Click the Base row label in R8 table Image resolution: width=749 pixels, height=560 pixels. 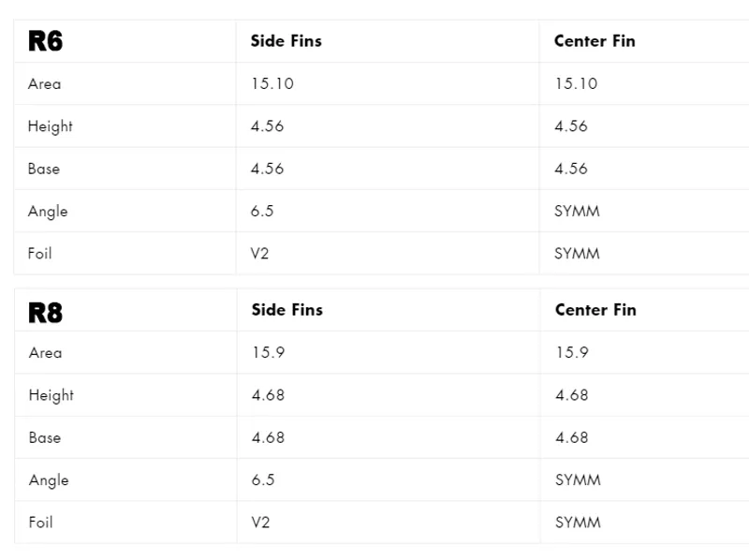[x=44, y=437]
